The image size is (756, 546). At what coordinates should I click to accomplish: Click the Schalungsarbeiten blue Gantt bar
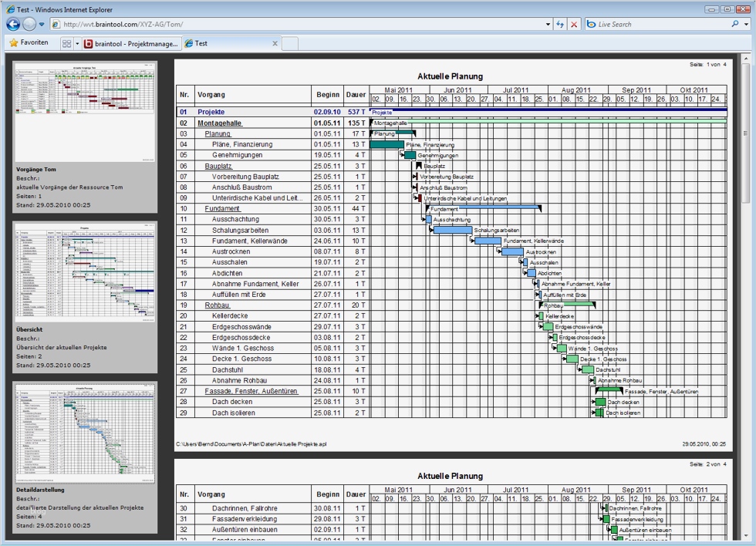tap(453, 231)
